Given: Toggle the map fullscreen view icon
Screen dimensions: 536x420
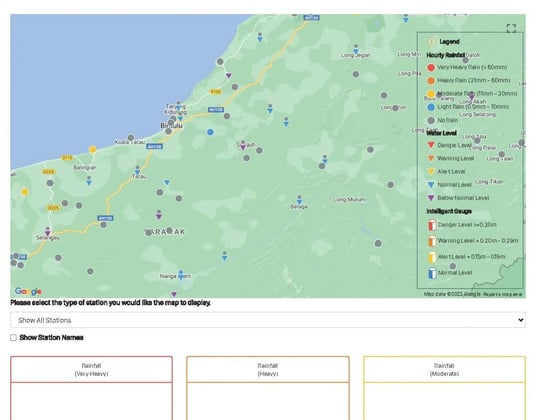Looking at the screenshot, I should tap(511, 28).
